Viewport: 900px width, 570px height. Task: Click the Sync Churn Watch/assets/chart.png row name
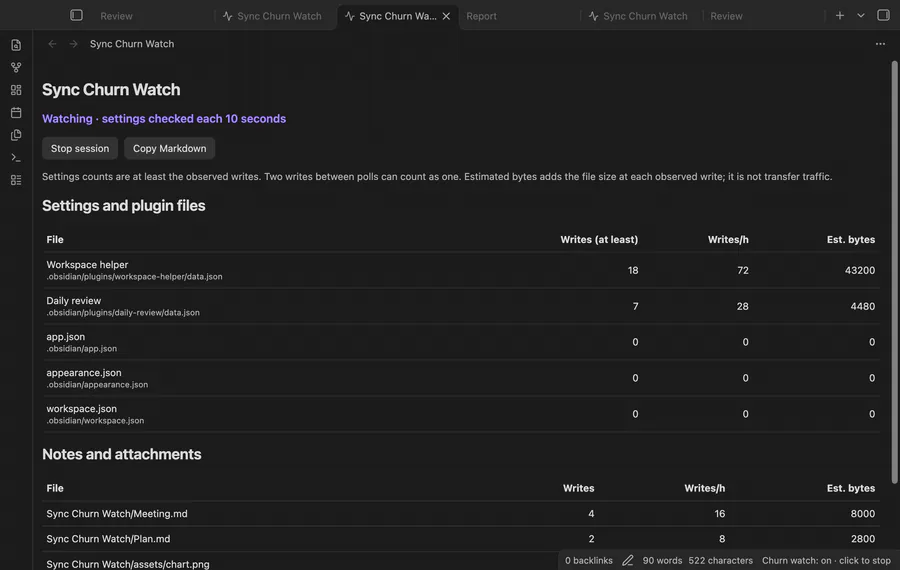pos(127,564)
